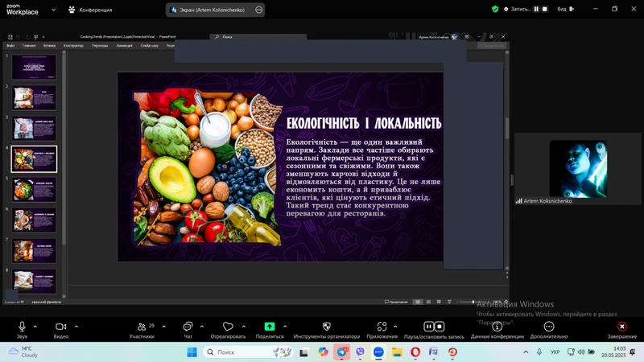Expand video options arrow next to Видео
This screenshot has width=644, height=362.
pos(76,326)
